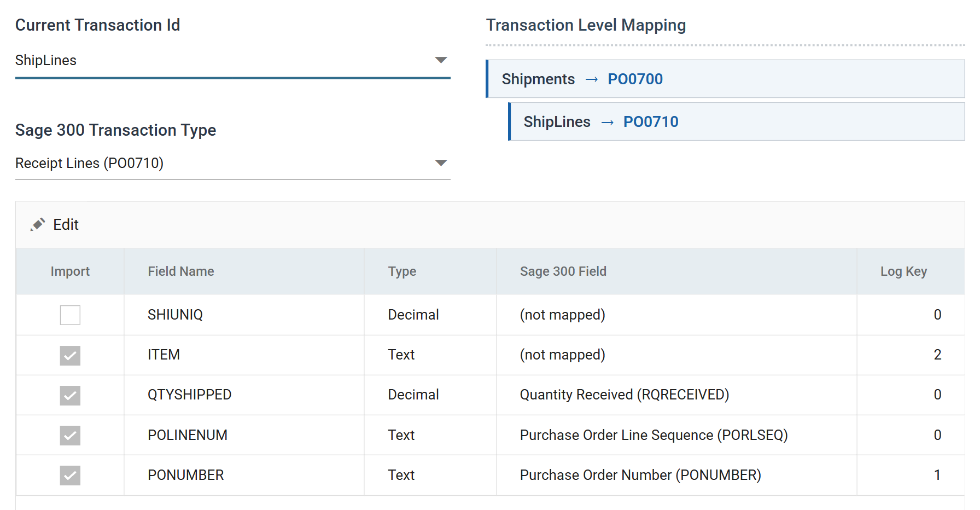Click the Edit pencil icon

coord(38,224)
